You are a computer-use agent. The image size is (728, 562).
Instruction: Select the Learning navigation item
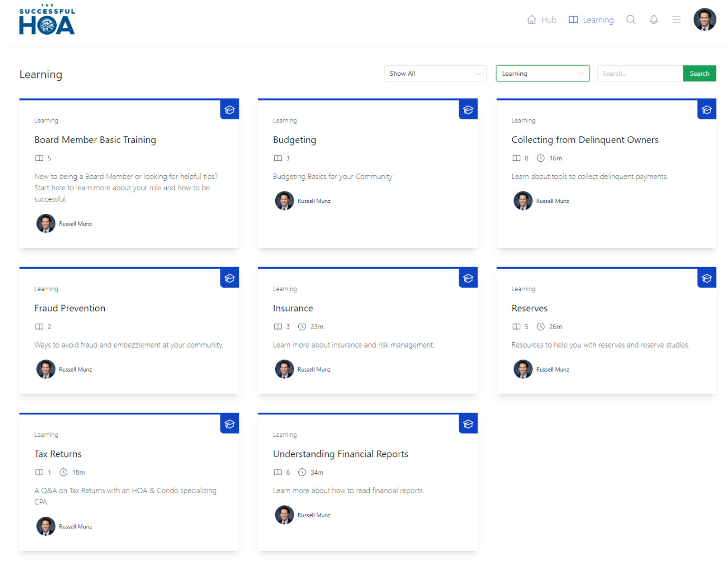click(591, 20)
